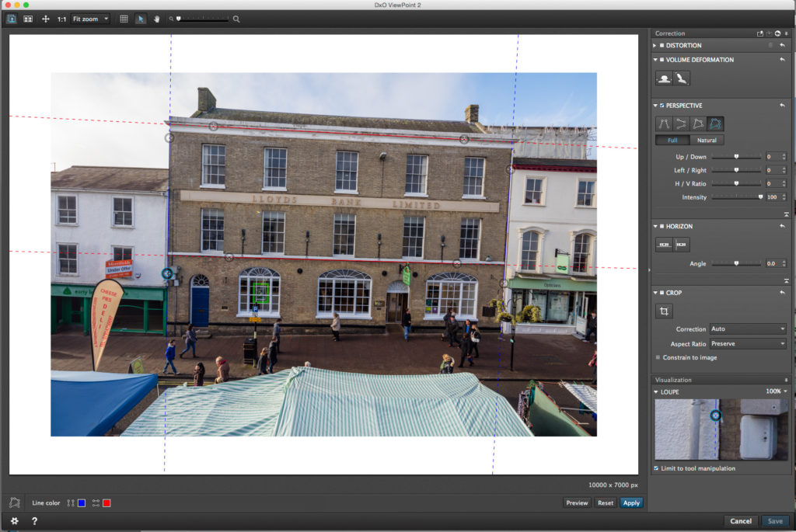Select the 8-point perspective correction tool

pyautogui.click(x=715, y=123)
